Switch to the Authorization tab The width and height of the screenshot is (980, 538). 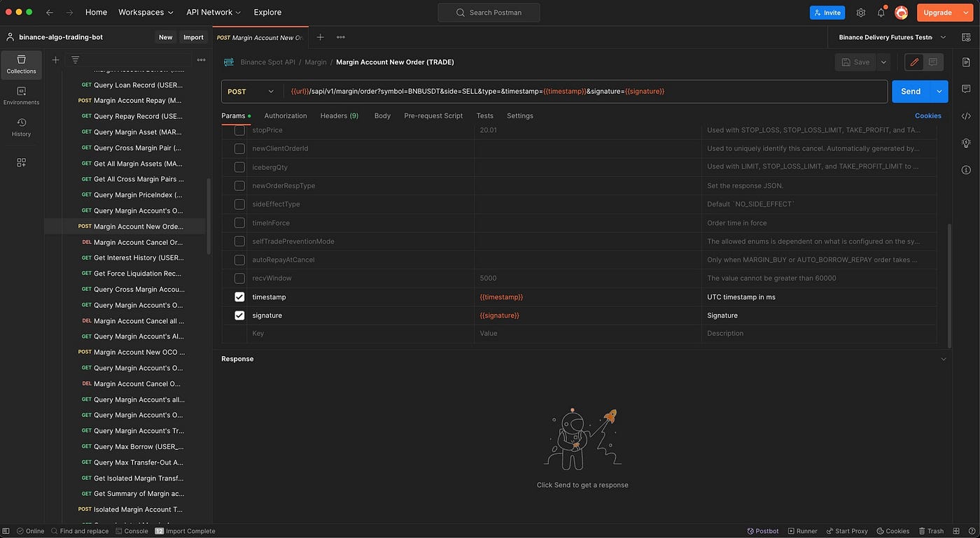click(286, 115)
